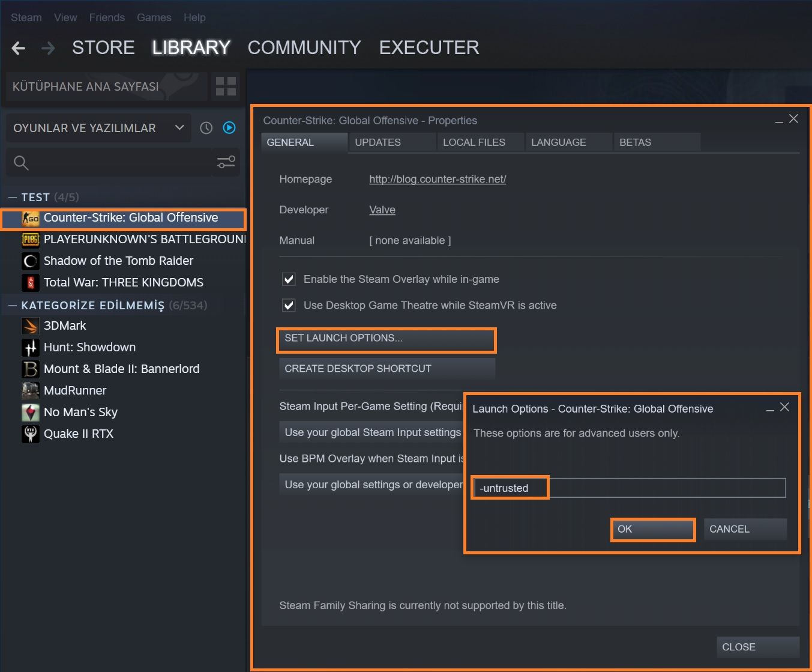Click the Quake II RTX icon
Screen dimensions: 812x672
click(x=31, y=434)
